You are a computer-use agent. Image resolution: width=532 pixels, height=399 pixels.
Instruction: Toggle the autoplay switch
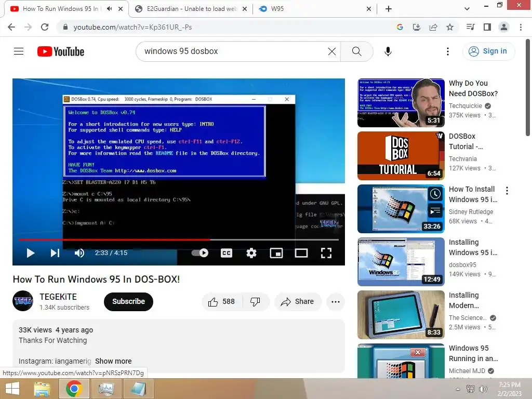200,253
